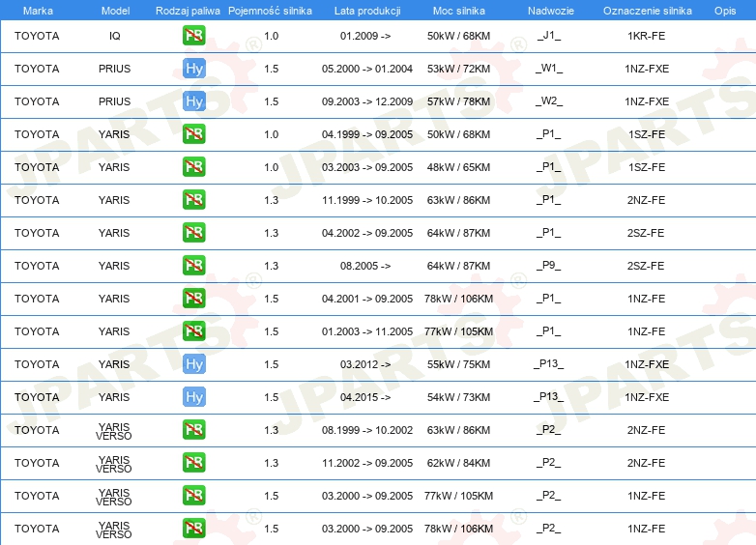This screenshot has width=756, height=545.
Task: Click the petrol icon in the Yaris _P9_ row
Action: coord(193,266)
